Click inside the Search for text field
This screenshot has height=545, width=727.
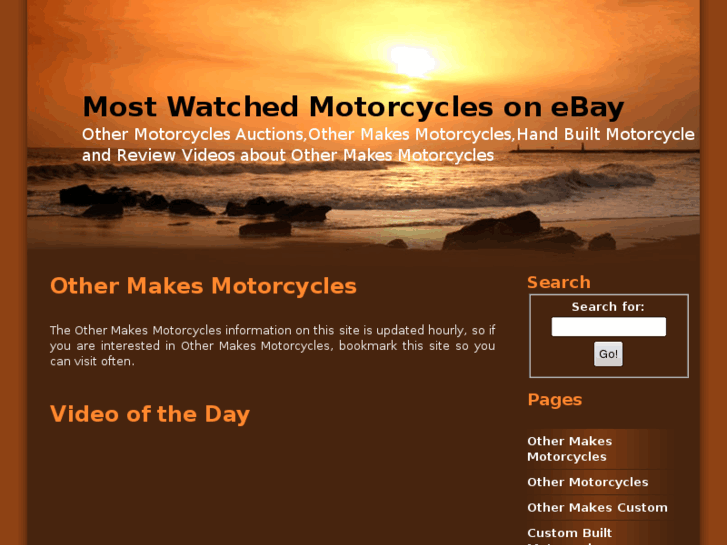pos(608,327)
